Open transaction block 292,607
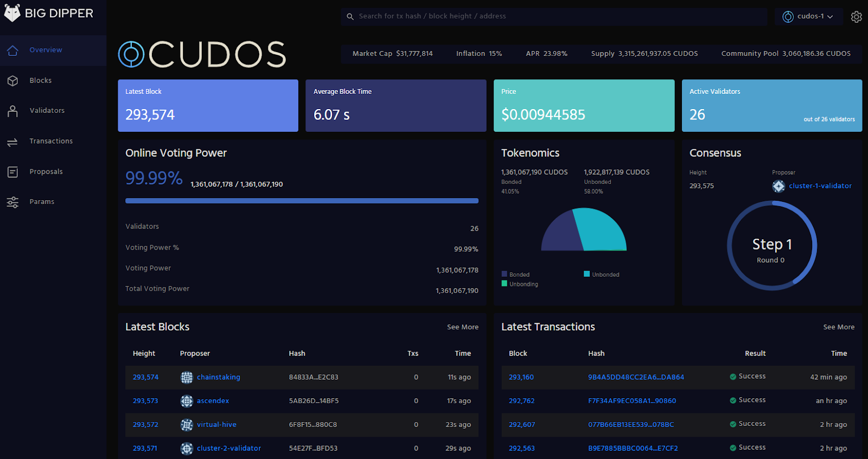868x459 pixels. pos(522,425)
